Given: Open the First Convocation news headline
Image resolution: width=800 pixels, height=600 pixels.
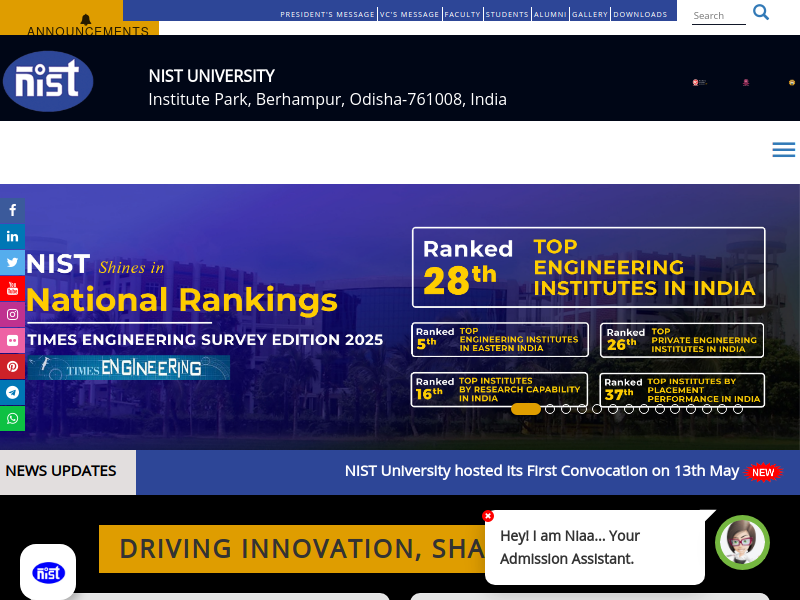Looking at the screenshot, I should (542, 471).
